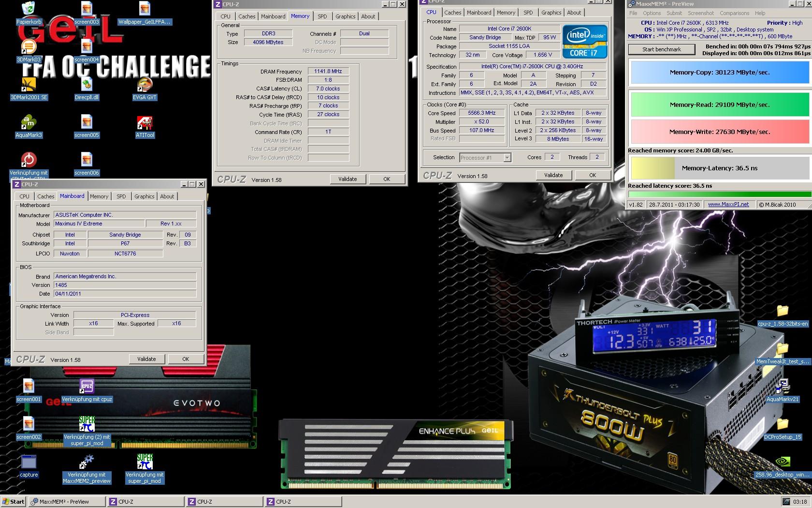
Task: Open the screen001 desktop file
Action: pyautogui.click(x=29, y=387)
